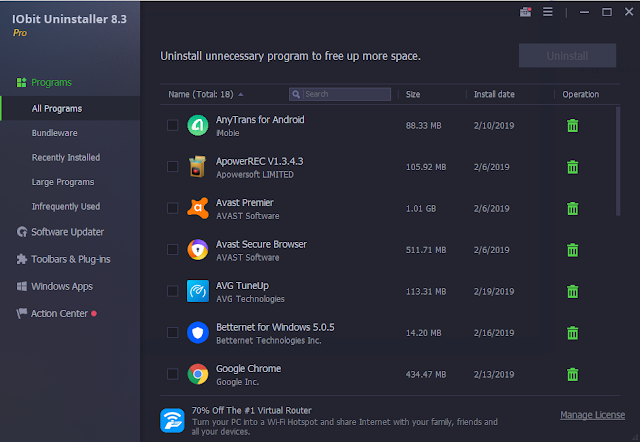Click the trash icon for AnyTrans for Android
The height and width of the screenshot is (442, 640).
pos(573,126)
